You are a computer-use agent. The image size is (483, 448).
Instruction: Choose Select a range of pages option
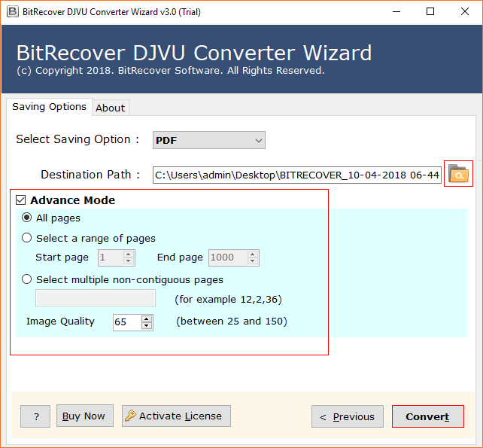click(x=27, y=238)
